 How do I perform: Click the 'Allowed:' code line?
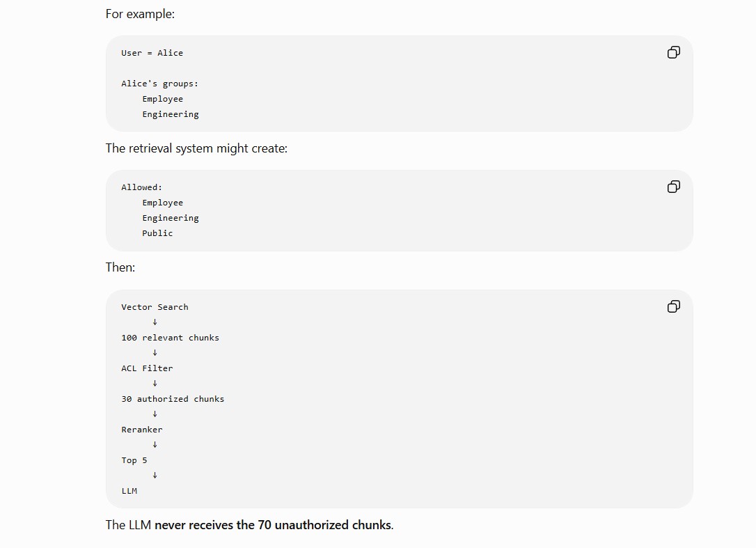click(x=142, y=187)
